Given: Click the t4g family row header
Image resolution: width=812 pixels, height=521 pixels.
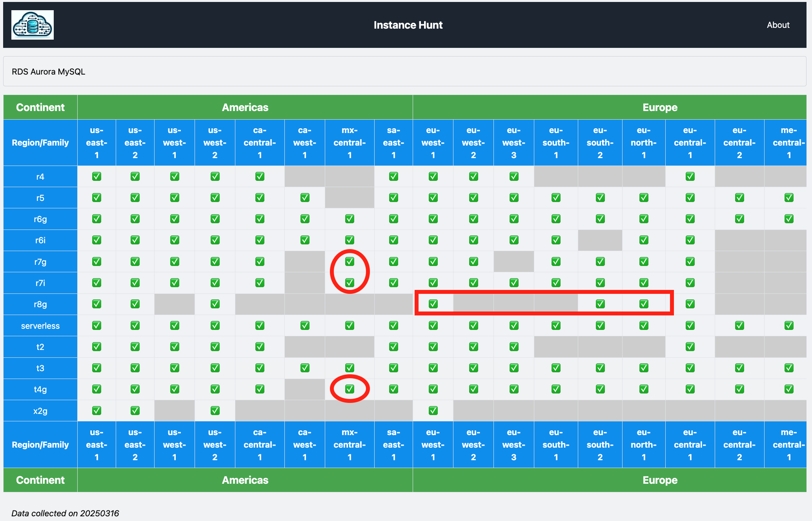Looking at the screenshot, I should tap(40, 389).
